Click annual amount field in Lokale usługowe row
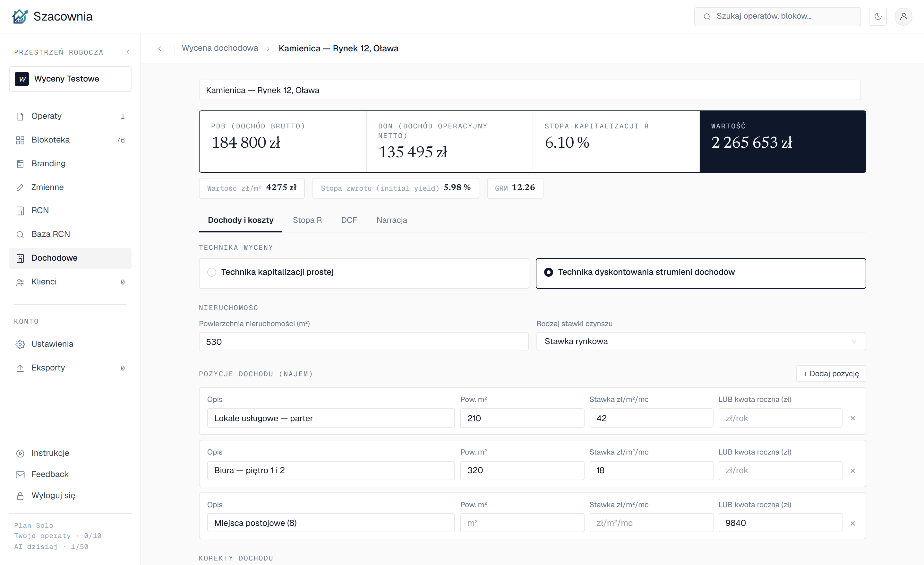924x565 pixels. tap(780, 418)
